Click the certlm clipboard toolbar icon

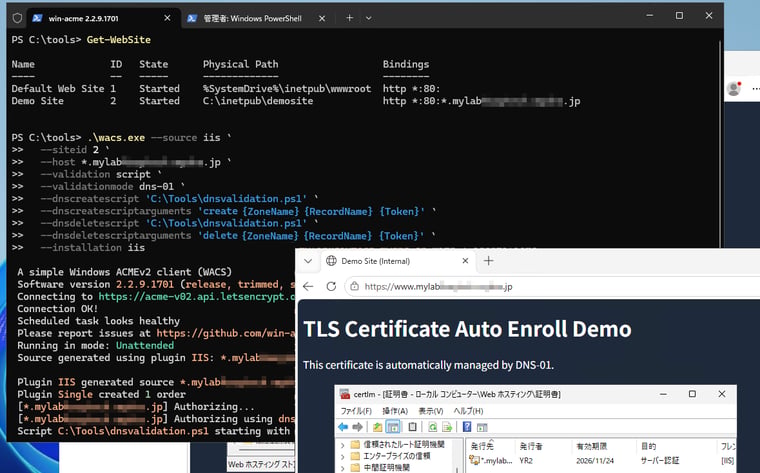(412, 427)
